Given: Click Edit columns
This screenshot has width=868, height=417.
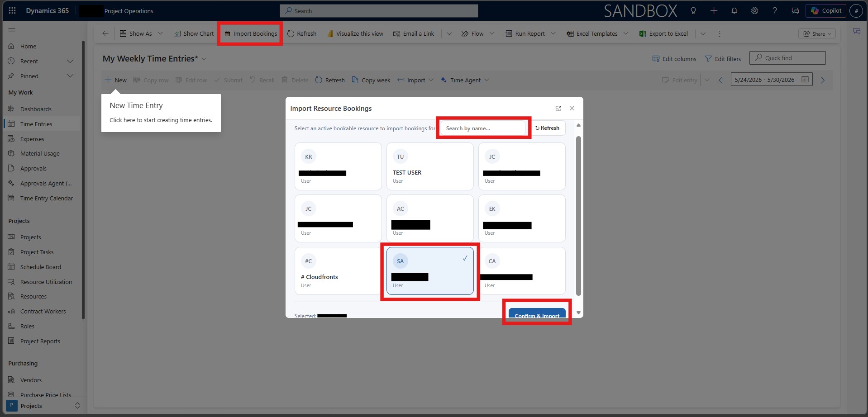Looking at the screenshot, I should pos(674,59).
